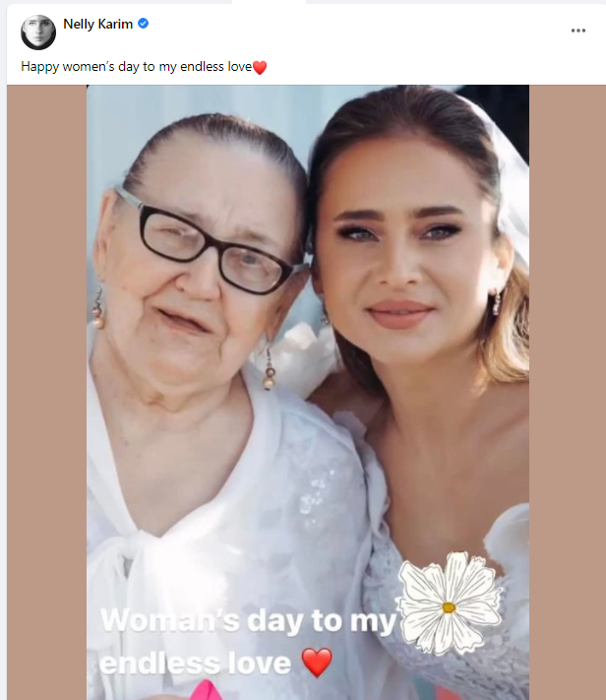Click the word "Happy" in the post caption
Image resolution: width=606 pixels, height=700 pixels.
pos(39,68)
